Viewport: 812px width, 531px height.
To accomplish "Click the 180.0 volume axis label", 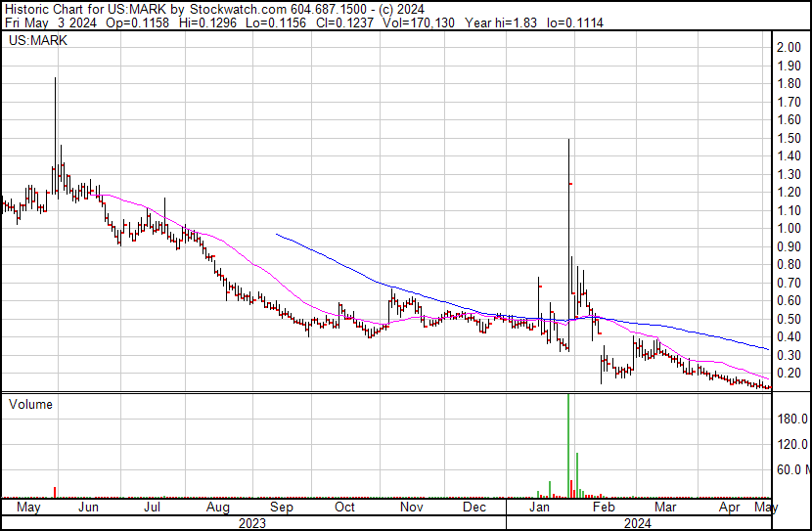I will coord(792,419).
